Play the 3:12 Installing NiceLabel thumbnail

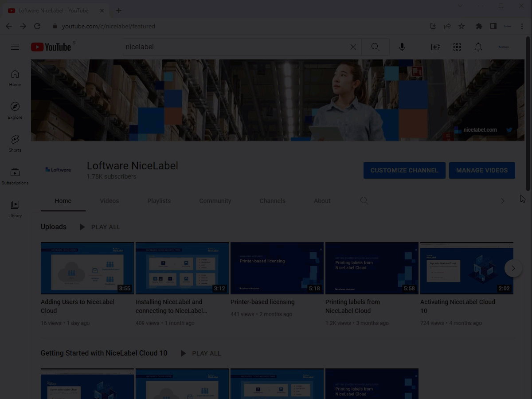click(x=182, y=268)
